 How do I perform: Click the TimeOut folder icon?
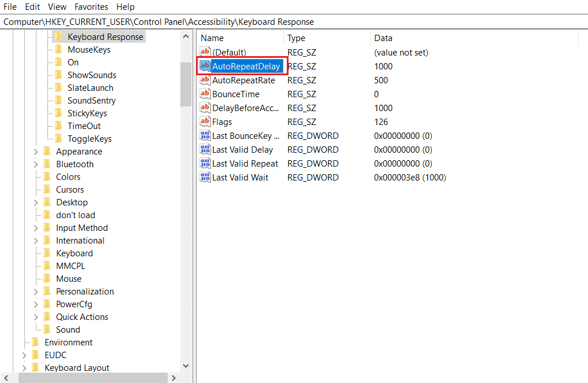tap(58, 126)
